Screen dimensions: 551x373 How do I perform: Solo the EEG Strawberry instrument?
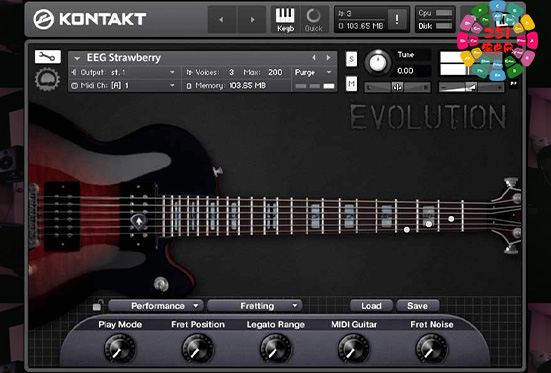click(351, 59)
